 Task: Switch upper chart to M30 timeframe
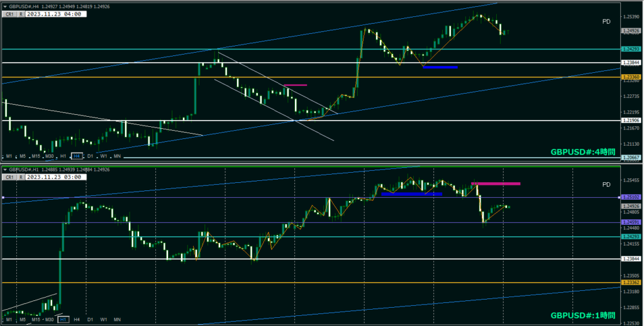tap(49, 156)
